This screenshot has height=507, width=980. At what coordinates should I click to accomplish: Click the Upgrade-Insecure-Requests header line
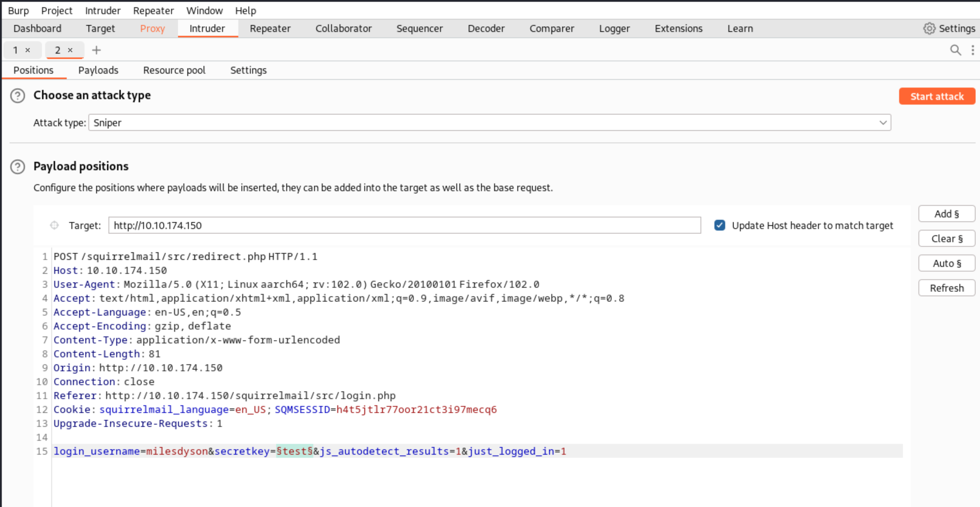click(x=138, y=424)
